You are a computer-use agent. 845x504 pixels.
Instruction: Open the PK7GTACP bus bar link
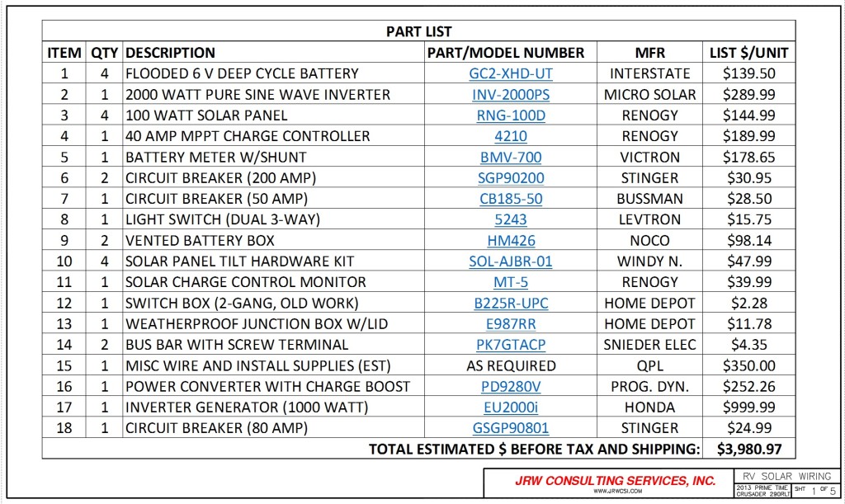click(x=510, y=345)
